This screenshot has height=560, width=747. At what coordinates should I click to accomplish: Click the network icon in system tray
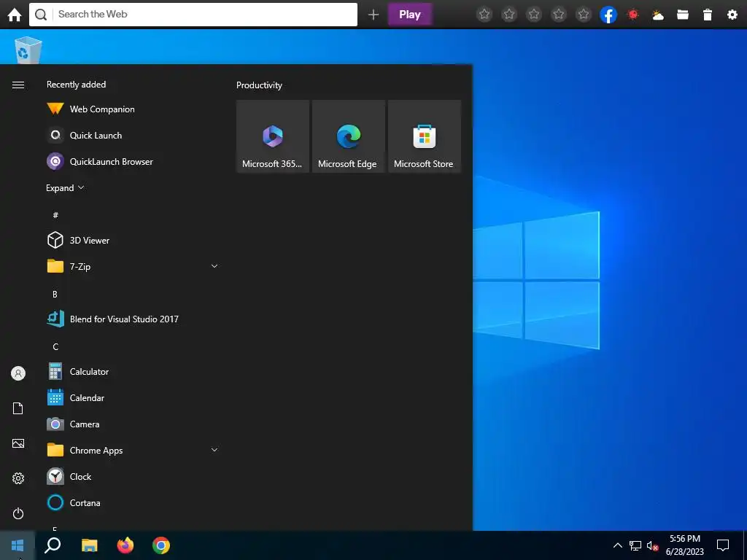635,545
